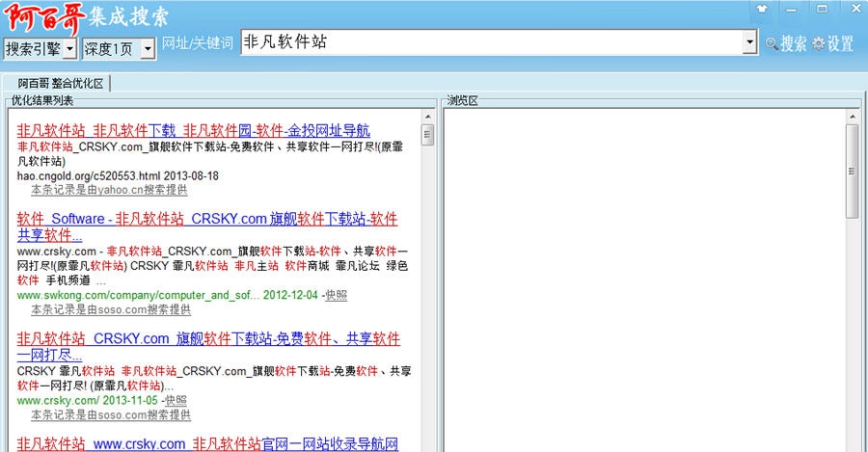Image resolution: width=868 pixels, height=452 pixels.
Task: Close the 阿百哥 window
Action: point(855,9)
